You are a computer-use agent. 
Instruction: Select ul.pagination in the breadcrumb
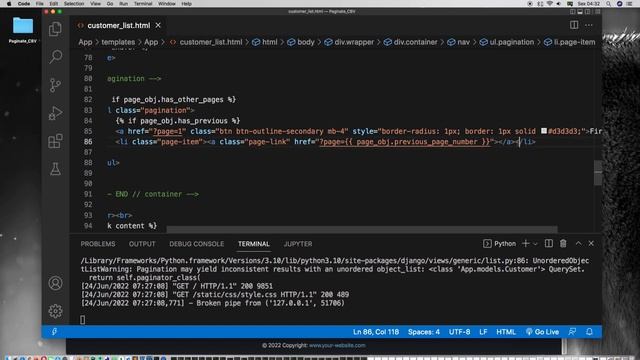(511, 42)
